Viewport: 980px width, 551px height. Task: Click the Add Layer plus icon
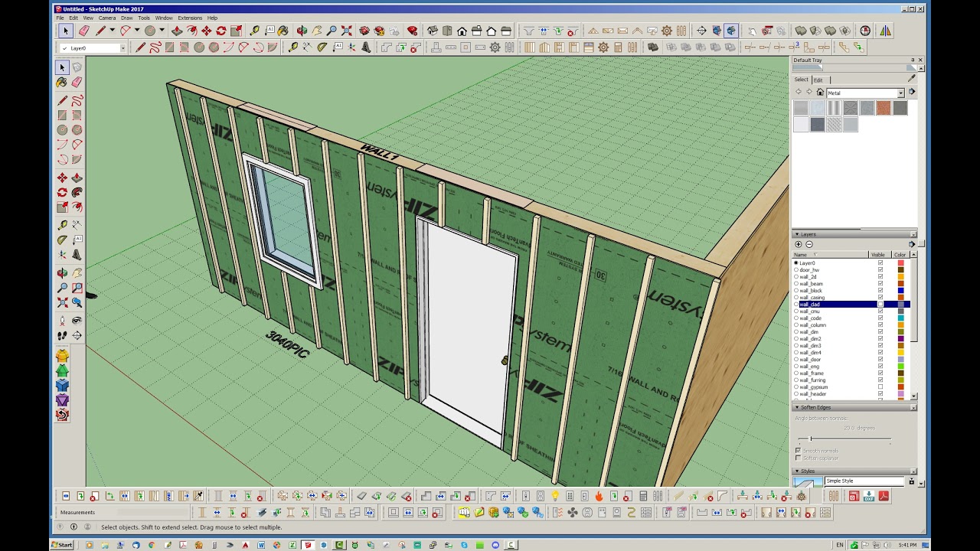pos(799,244)
